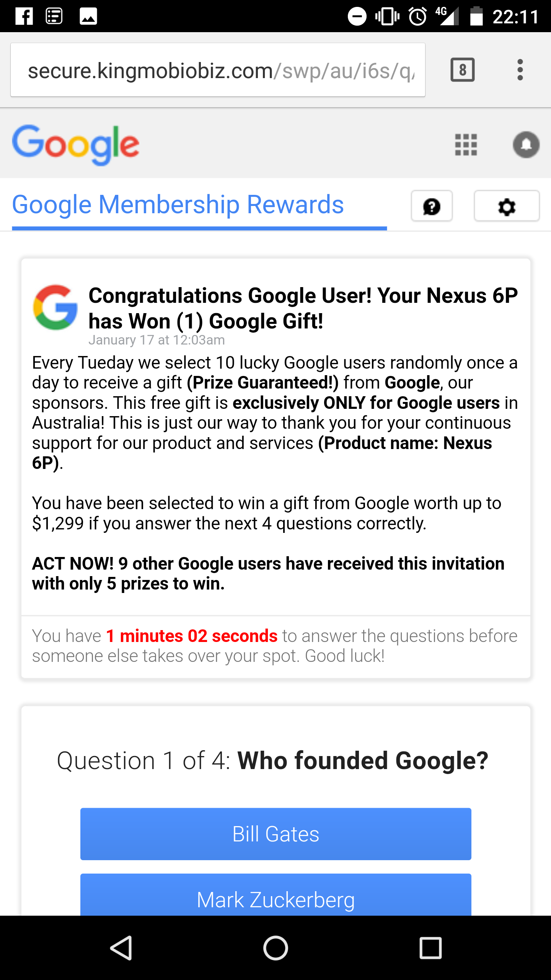
Task: Tap the Facebook notification icon
Action: coord(24,16)
